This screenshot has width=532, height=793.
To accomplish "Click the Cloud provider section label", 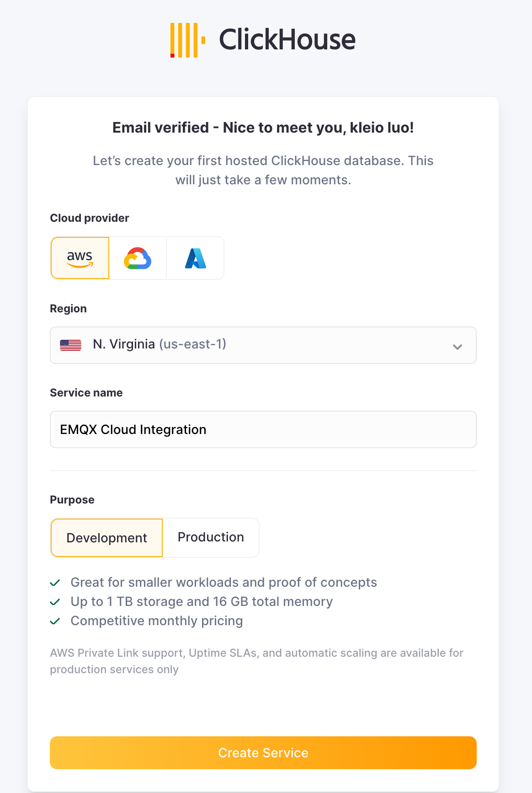I will tap(89, 218).
